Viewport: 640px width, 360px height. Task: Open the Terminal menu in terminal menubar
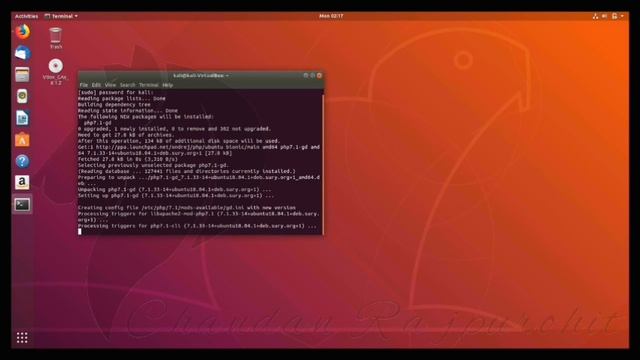coord(149,85)
